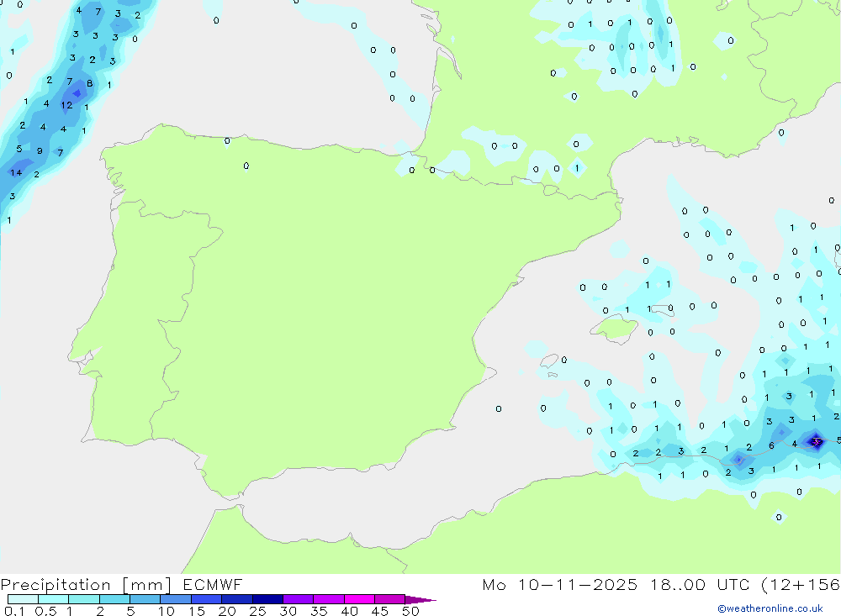
Task: Click the legend swatch between 20 and 25
Action: (237, 599)
